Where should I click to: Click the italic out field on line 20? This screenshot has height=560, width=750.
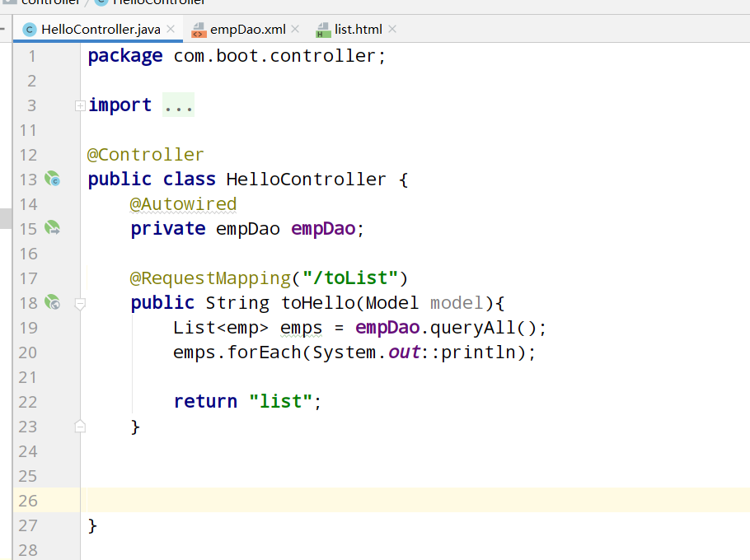coord(404,352)
